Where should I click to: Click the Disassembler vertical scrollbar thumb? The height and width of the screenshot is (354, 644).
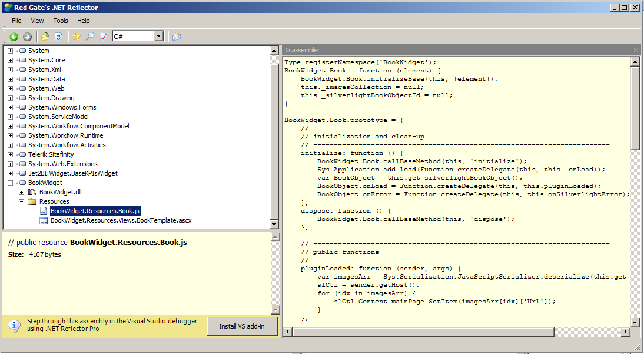click(x=635, y=108)
